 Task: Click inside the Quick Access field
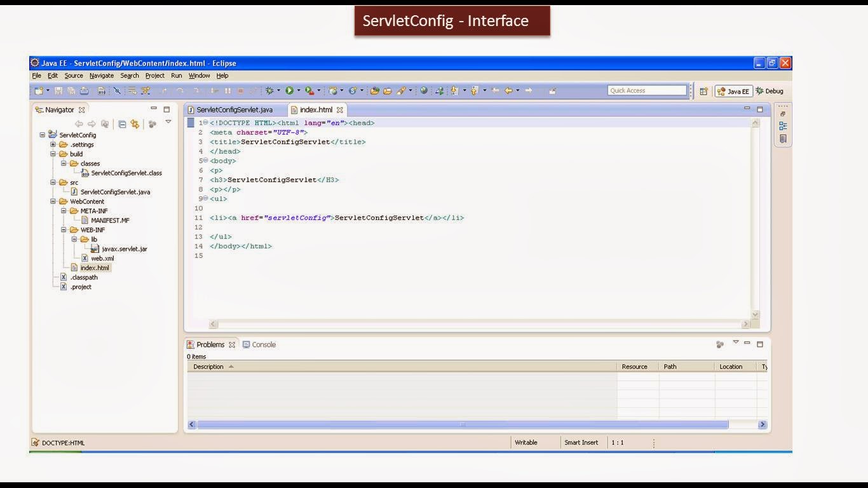(x=647, y=90)
